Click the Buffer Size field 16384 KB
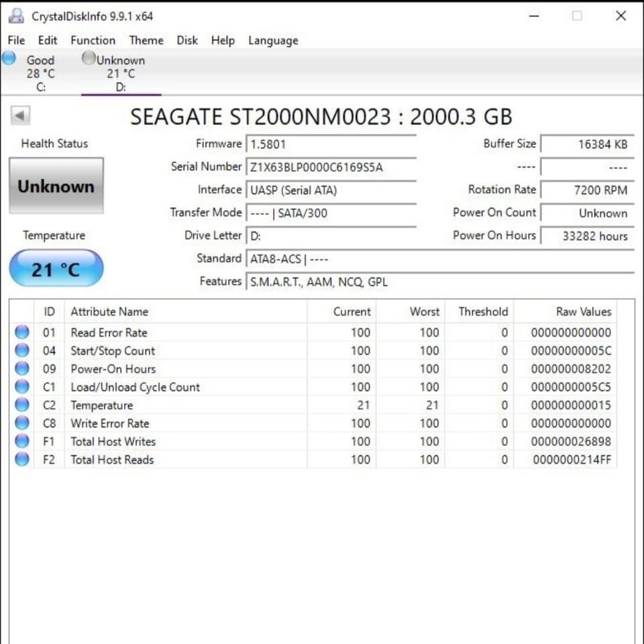This screenshot has width=644, height=644. (588, 144)
